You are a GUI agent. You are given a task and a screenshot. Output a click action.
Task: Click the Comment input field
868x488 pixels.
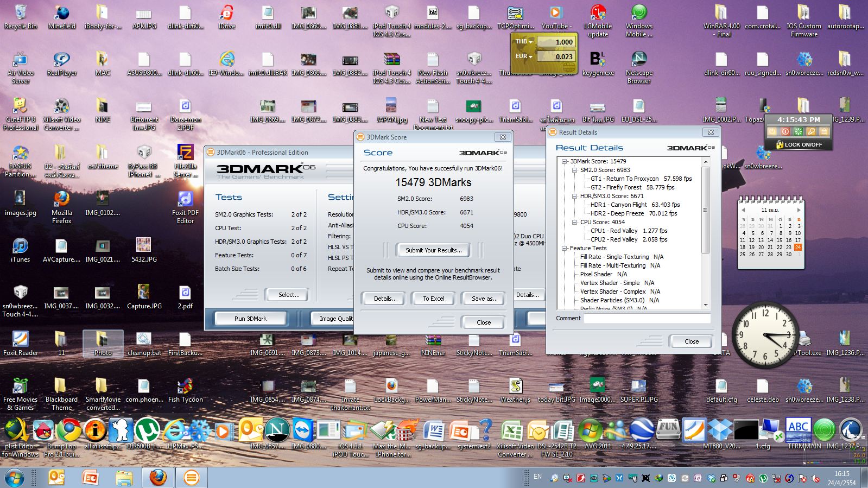647,319
